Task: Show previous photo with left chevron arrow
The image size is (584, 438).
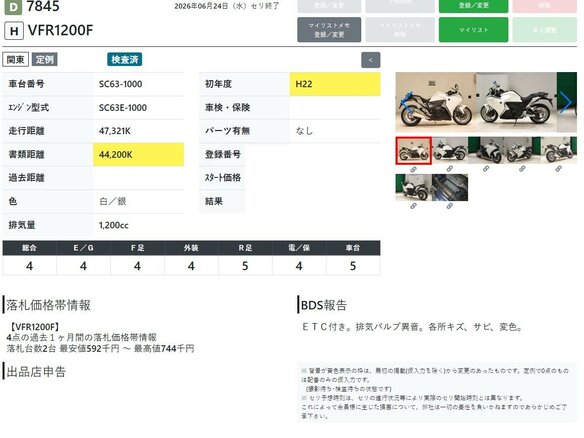Action: point(407,102)
